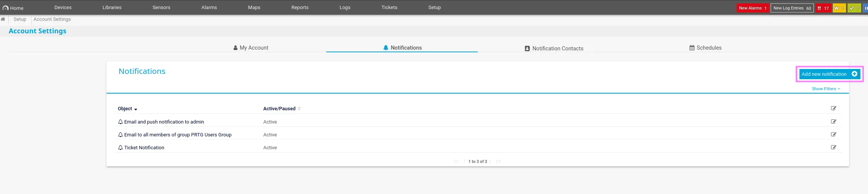Open New Log Entries
The width and height of the screenshot is (868, 194).
point(792,8)
